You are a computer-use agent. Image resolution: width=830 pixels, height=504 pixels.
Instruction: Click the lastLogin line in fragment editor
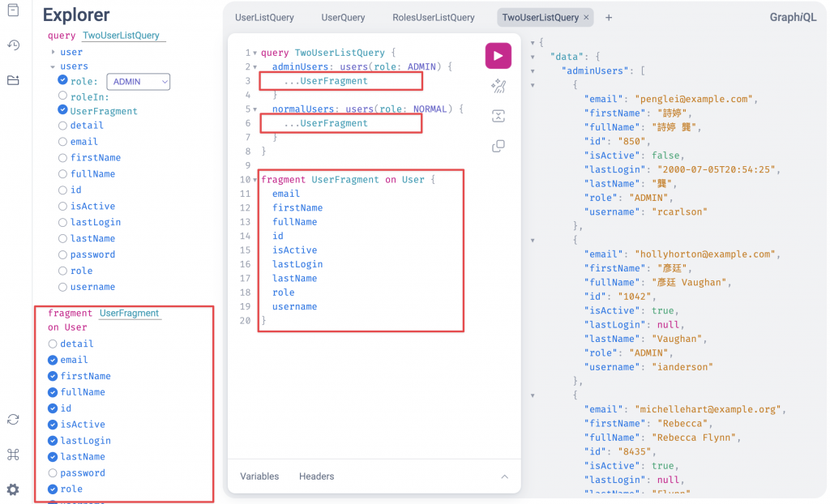pos(297,264)
